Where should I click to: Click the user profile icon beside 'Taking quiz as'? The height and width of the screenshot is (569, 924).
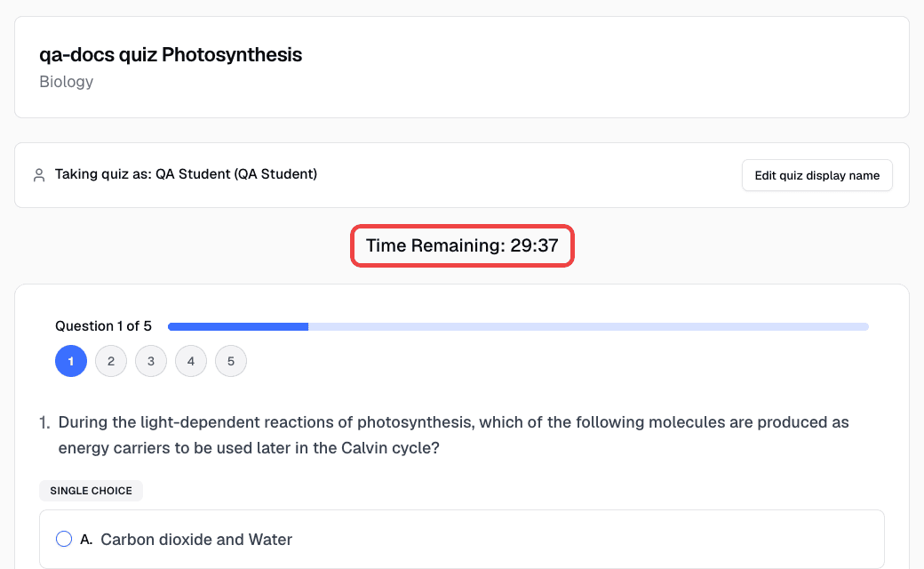tap(39, 175)
